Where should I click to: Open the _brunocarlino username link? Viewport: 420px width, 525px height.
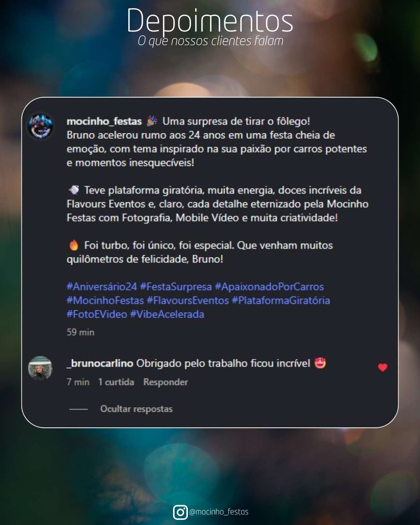click(x=100, y=363)
